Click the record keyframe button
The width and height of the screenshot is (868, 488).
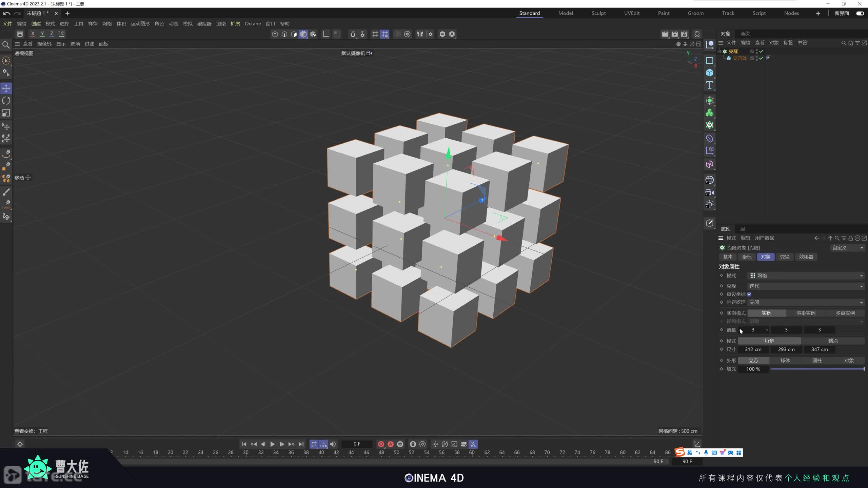coord(381,444)
